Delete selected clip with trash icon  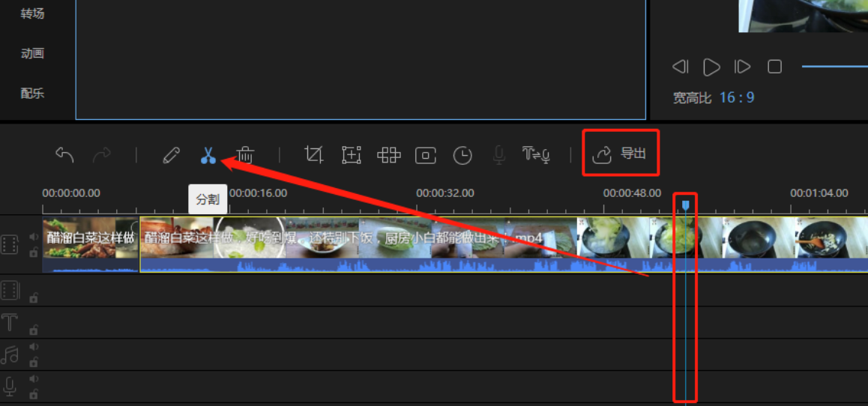pos(245,155)
